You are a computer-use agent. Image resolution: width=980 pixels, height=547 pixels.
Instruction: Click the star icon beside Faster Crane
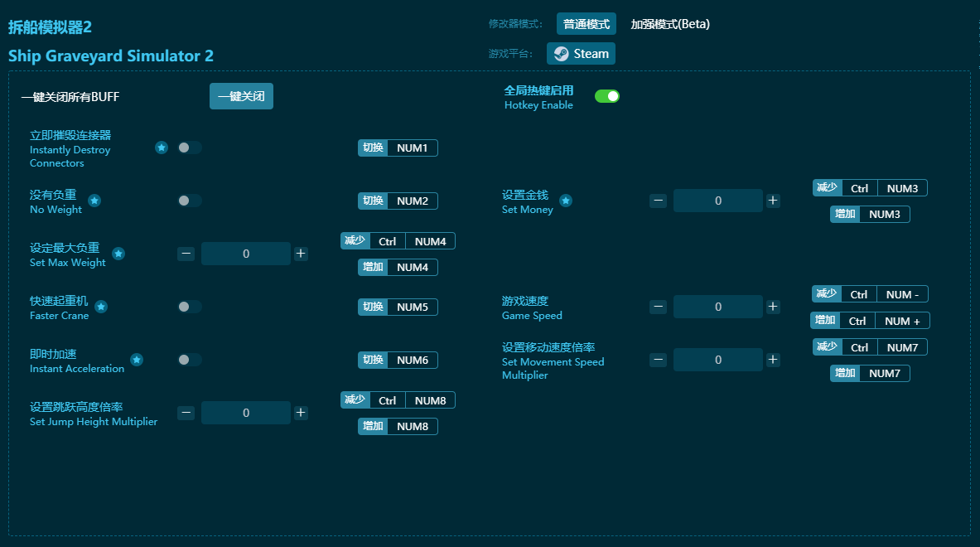click(101, 306)
